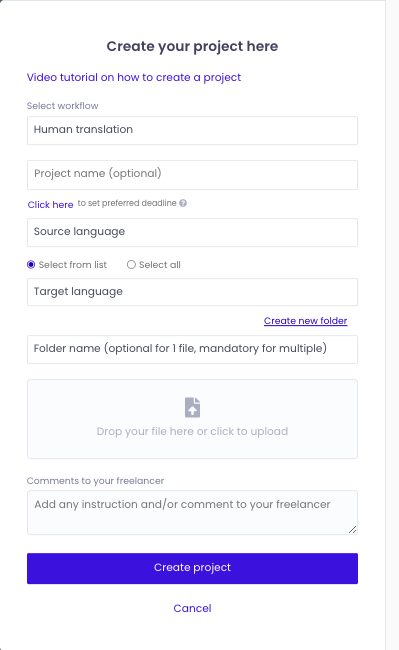The width and height of the screenshot is (399, 650).
Task: Click the resize handle of the comments box
Action: [352, 529]
